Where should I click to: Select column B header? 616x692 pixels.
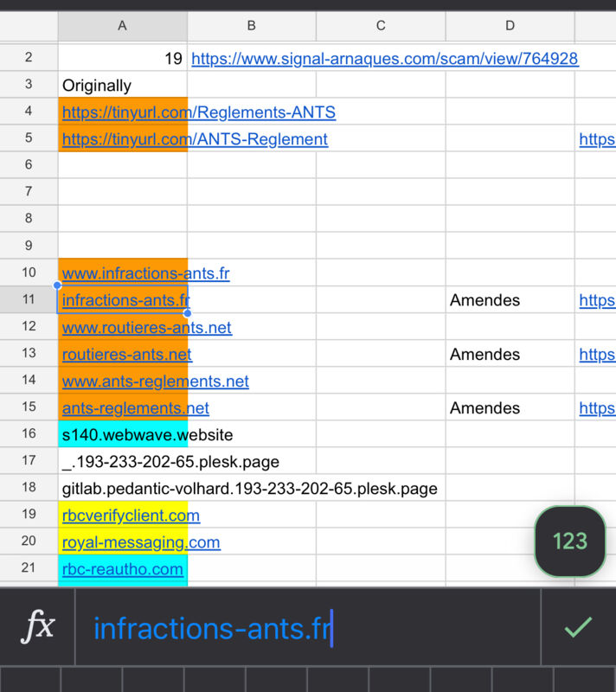click(252, 26)
